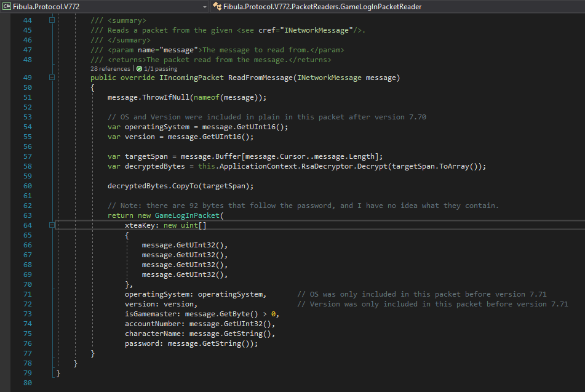Click line number 80 in the gutter
Screen dimensions: 585x392
[28, 383]
